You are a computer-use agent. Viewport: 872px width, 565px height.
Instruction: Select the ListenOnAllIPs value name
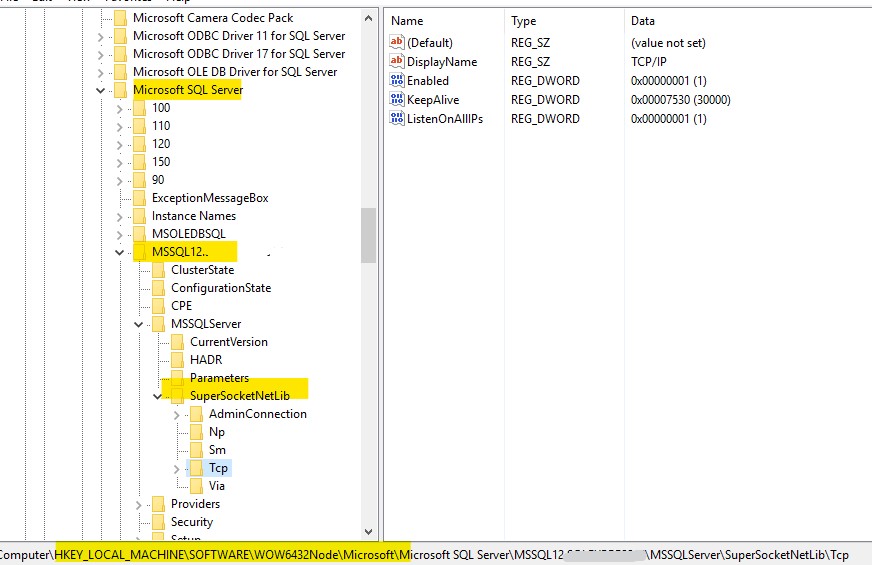[445, 118]
